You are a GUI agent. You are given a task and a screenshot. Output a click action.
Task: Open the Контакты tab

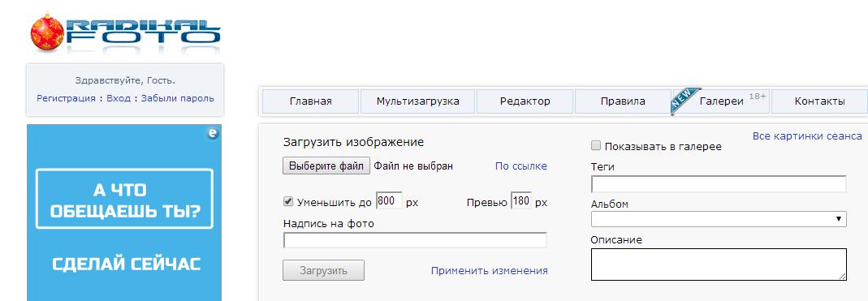(x=819, y=101)
